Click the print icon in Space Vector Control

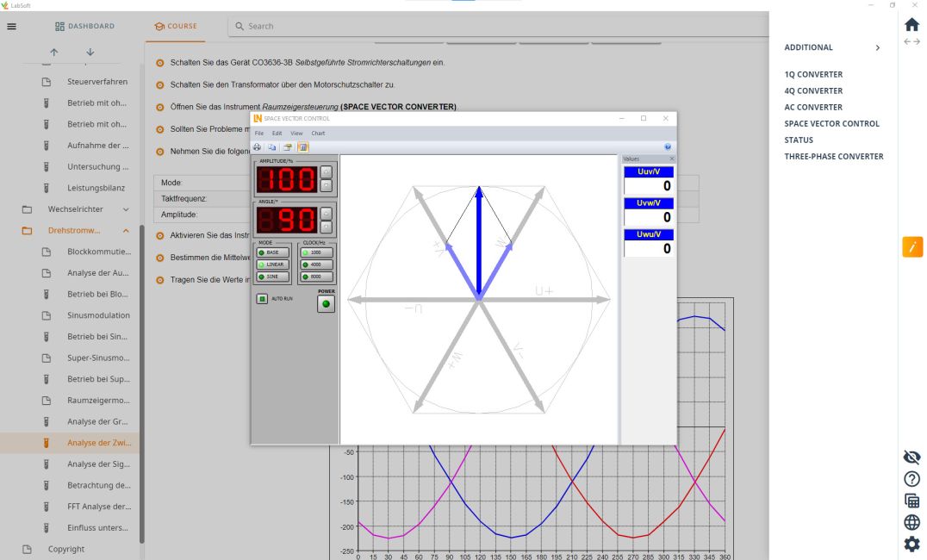(x=257, y=147)
